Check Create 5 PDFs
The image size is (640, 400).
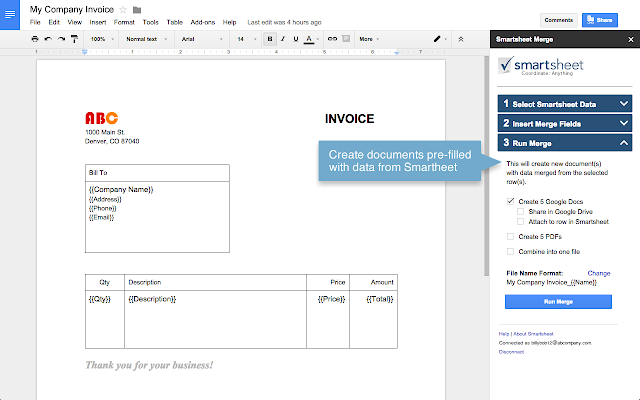pos(510,236)
